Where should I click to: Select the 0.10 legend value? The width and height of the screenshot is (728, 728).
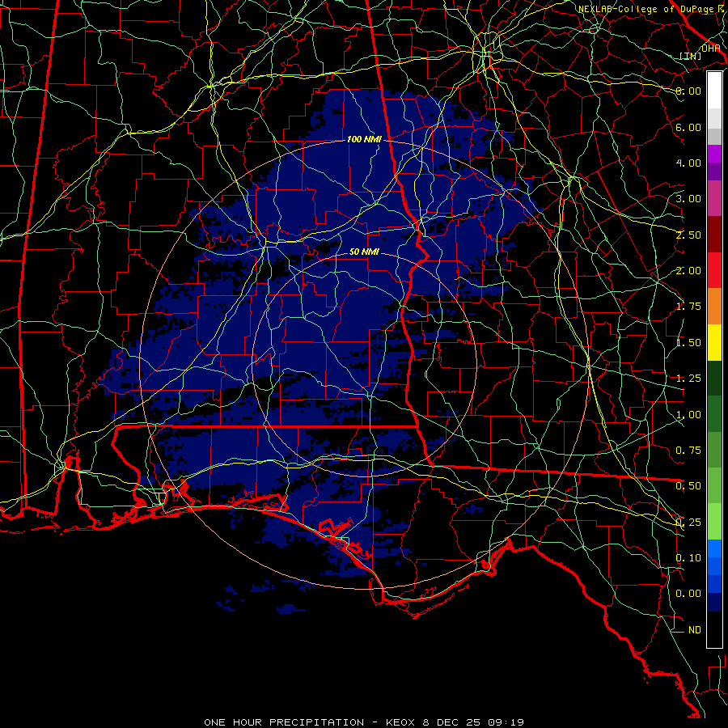(688, 558)
